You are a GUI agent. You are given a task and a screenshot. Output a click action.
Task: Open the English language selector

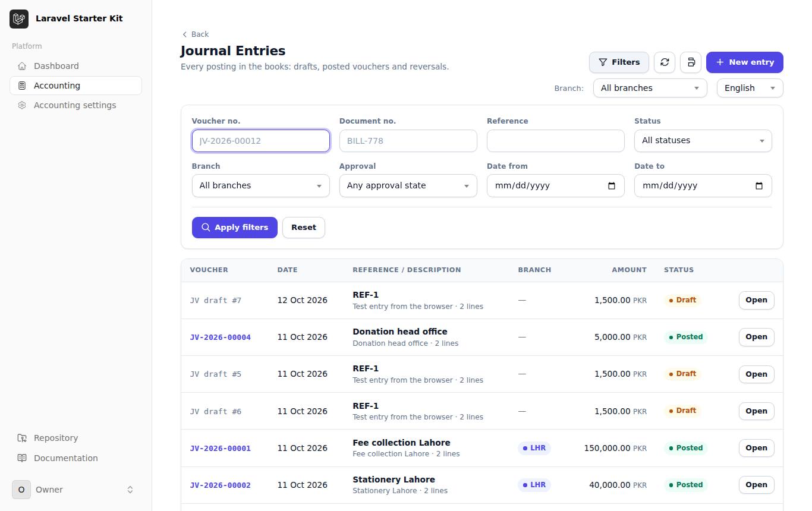(750, 88)
